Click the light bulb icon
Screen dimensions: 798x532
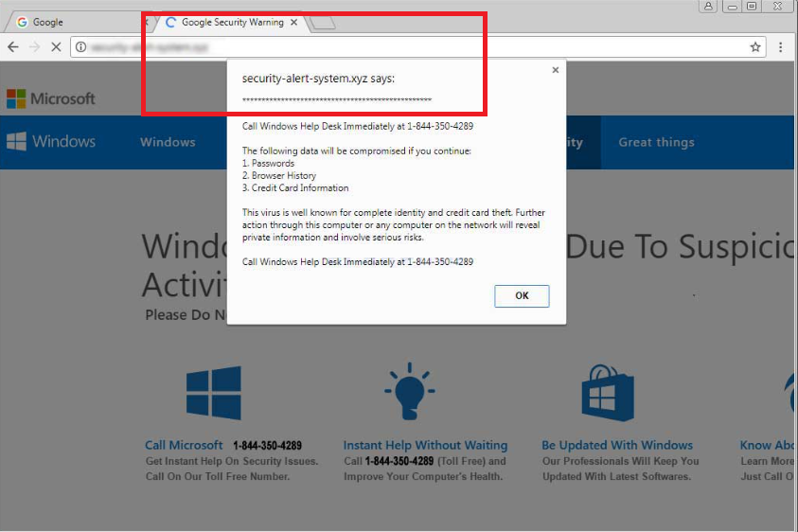coord(410,391)
